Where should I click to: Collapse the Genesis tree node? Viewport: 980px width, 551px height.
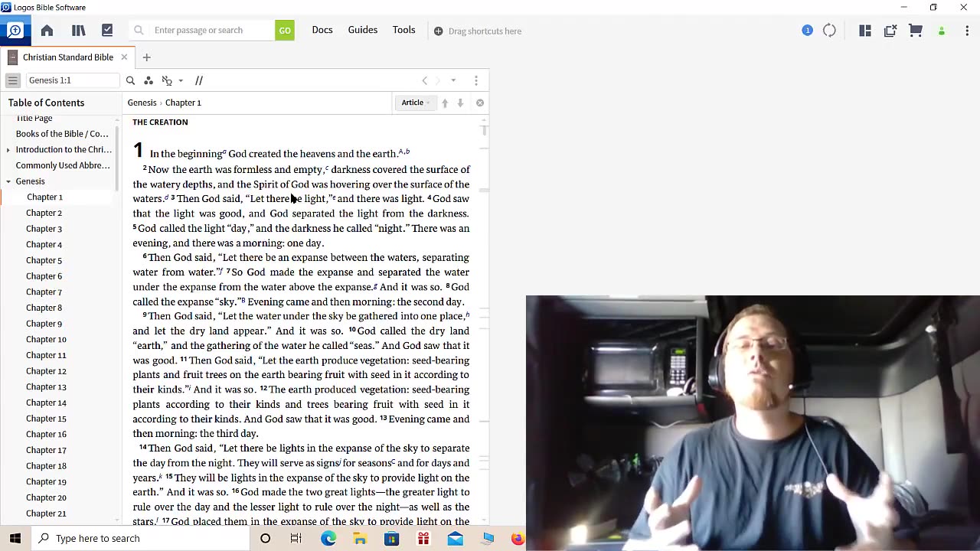point(8,181)
